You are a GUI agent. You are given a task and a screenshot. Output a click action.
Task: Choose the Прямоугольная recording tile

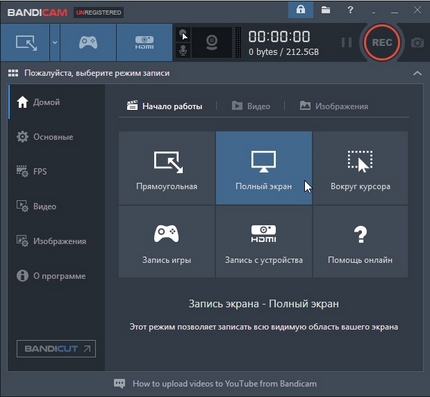tap(167, 168)
